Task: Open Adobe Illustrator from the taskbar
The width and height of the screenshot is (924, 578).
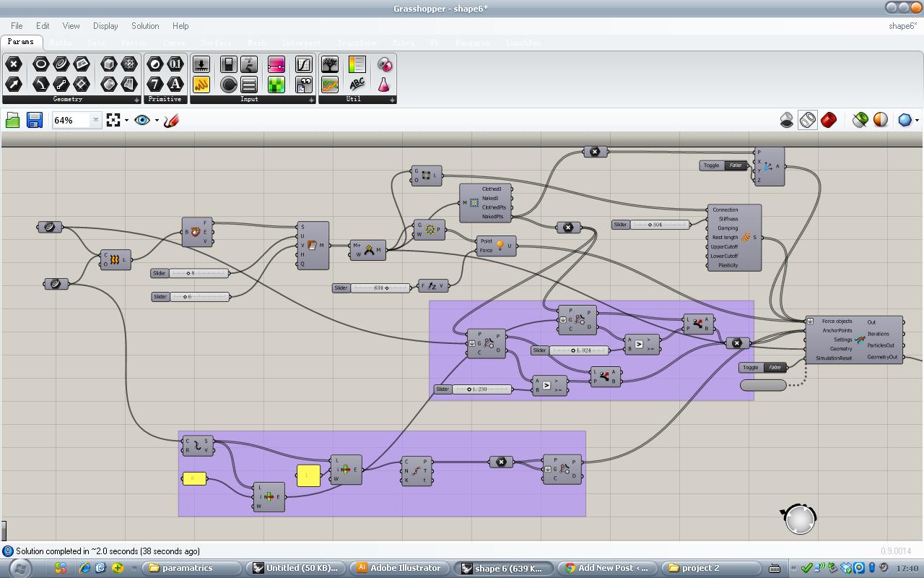Action: [x=399, y=568]
